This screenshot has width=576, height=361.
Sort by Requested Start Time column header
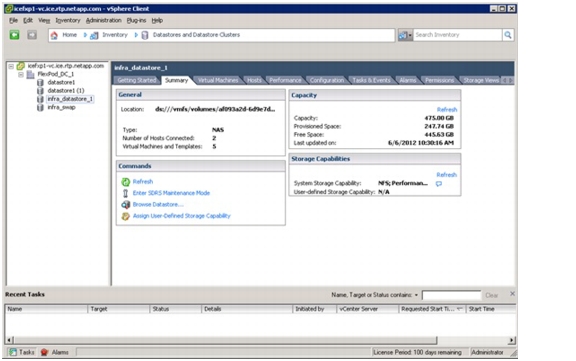click(432, 309)
